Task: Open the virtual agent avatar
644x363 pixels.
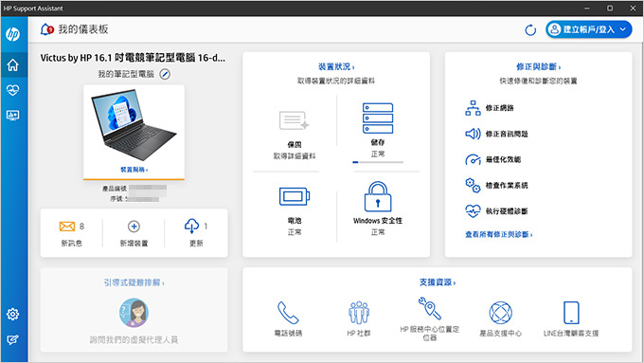Action: click(134, 313)
